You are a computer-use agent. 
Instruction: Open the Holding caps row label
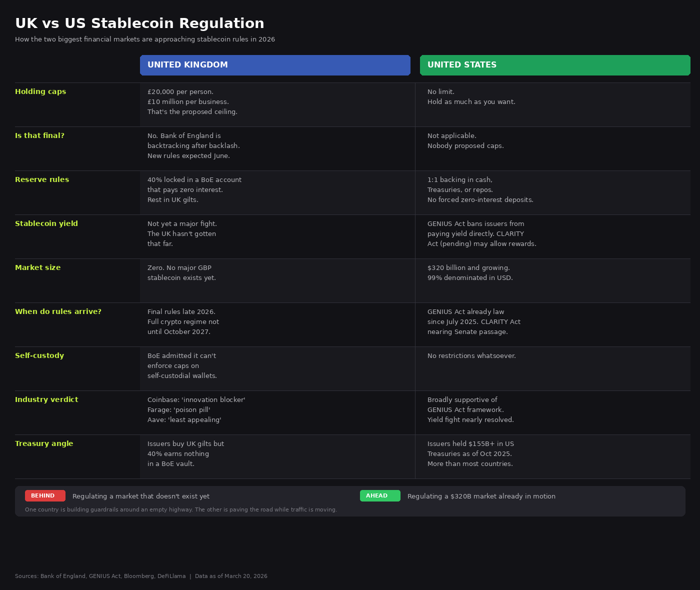pos(40,91)
